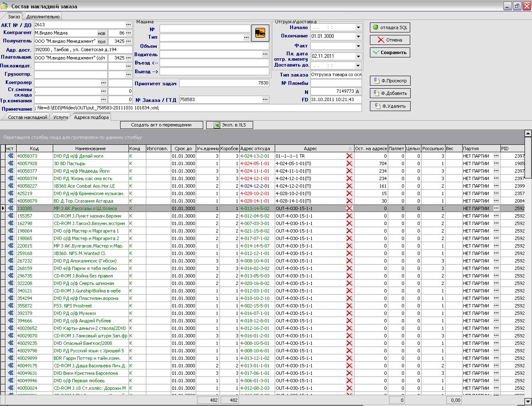The image size is (532, 406).
Task: Click the red X in the XB360 Ace Combat row
Action: point(349,186)
